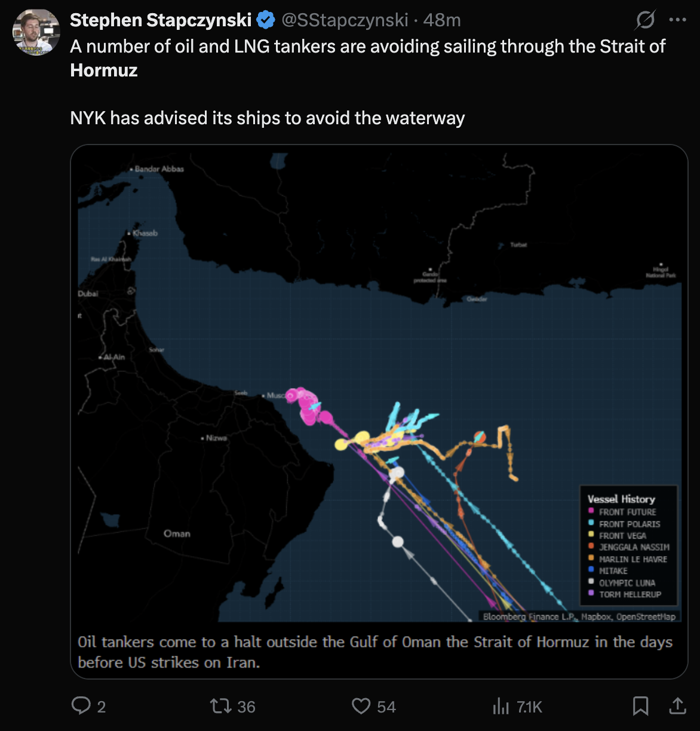Bookmark this tweet
The image size is (700, 731).
640,707
